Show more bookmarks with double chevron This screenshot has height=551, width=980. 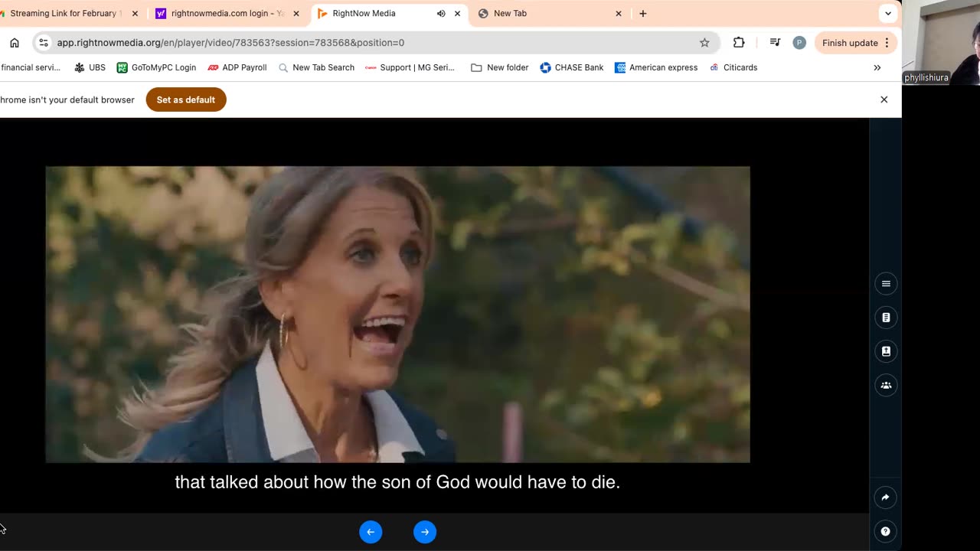877,67
